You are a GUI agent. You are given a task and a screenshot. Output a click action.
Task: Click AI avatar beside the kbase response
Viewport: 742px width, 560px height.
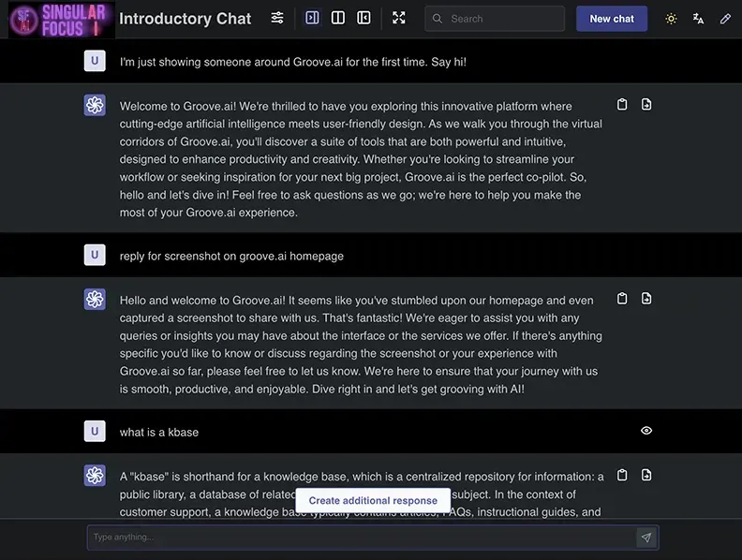[x=95, y=476]
